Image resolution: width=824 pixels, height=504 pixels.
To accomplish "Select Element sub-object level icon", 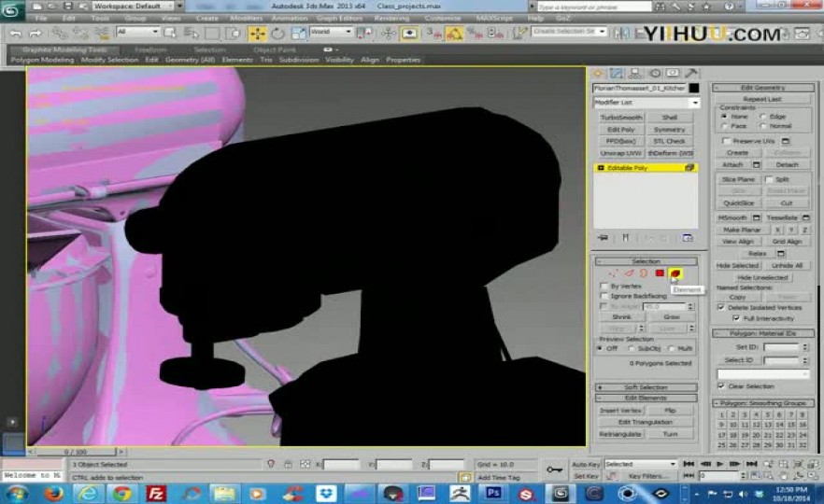I will (x=675, y=273).
